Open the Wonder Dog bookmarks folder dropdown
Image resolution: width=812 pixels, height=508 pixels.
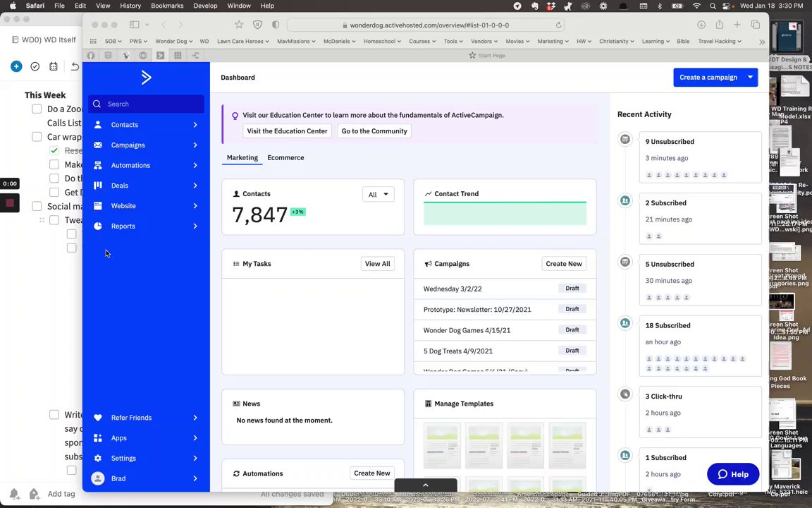coord(174,42)
